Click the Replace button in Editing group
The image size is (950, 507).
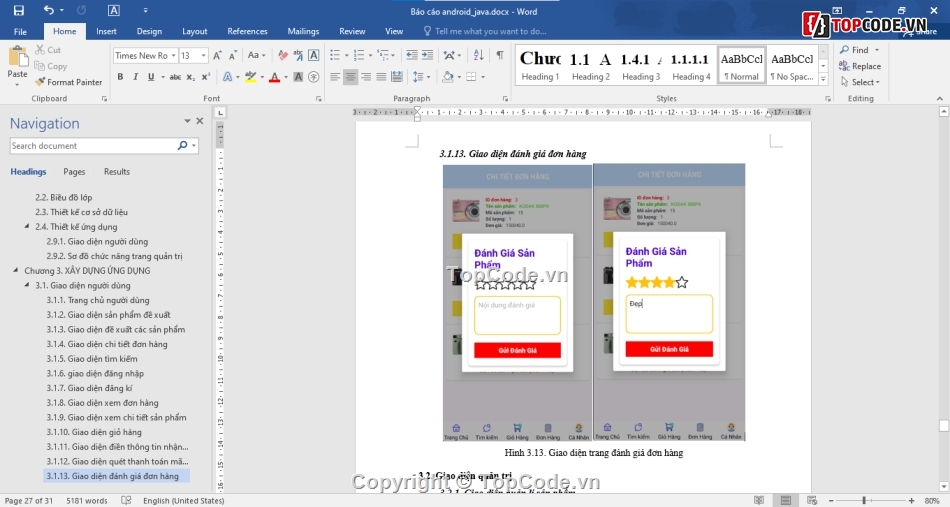click(x=860, y=66)
